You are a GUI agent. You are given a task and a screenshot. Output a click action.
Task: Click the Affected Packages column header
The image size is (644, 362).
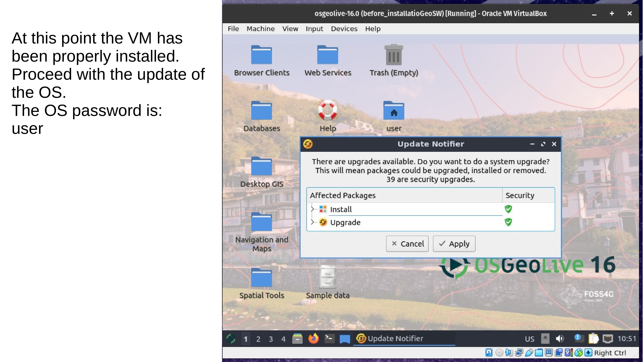(x=404, y=195)
